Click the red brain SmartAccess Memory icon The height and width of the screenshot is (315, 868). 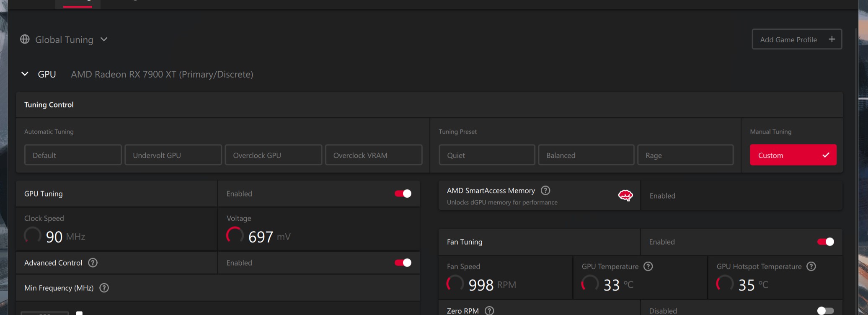coord(625,195)
